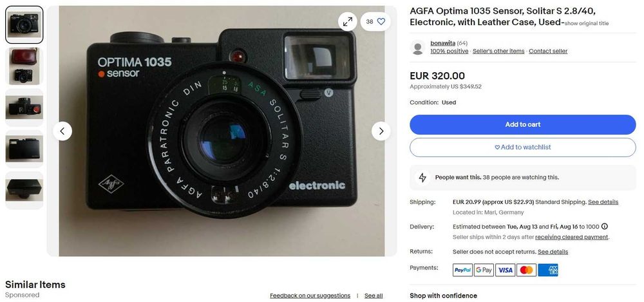Viewport: 644px width, 302px height.
Task: Select the red leather case thumbnail
Action: tap(24, 66)
